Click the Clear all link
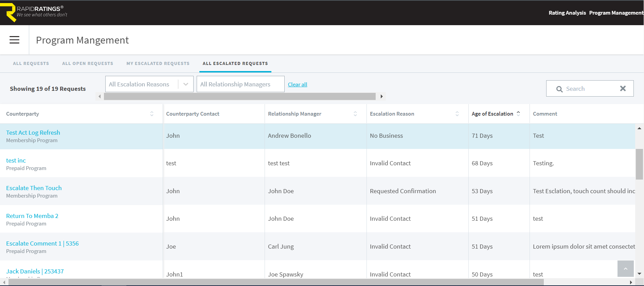 click(x=298, y=84)
